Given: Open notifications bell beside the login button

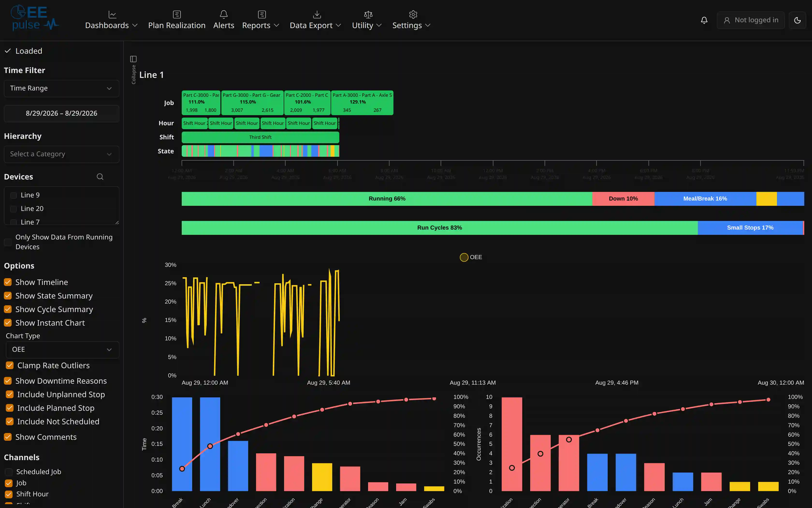Looking at the screenshot, I should pyautogui.click(x=704, y=20).
